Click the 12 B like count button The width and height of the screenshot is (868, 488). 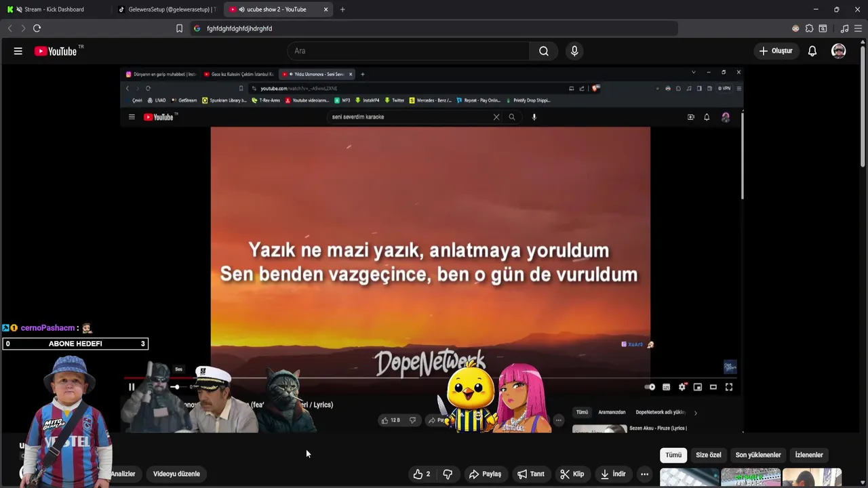point(391,420)
